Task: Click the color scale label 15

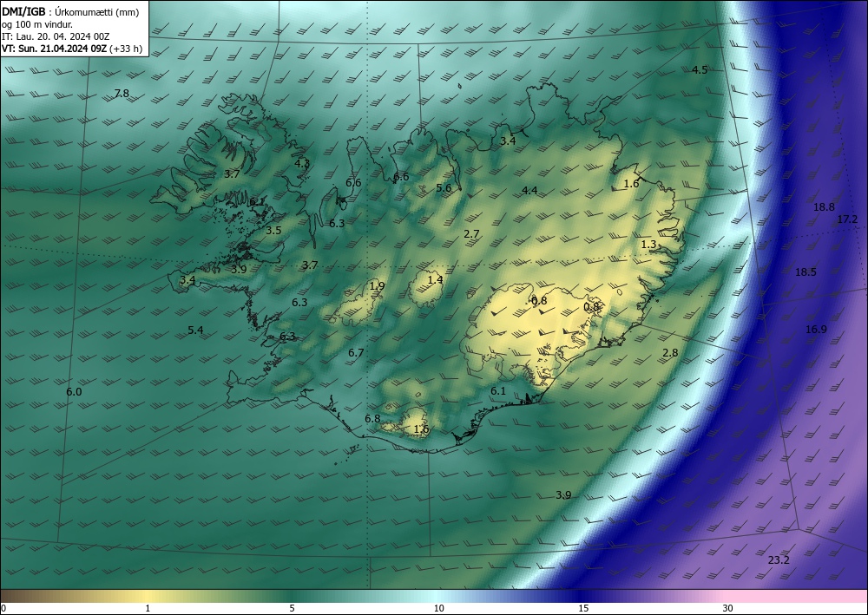Action: (583, 608)
